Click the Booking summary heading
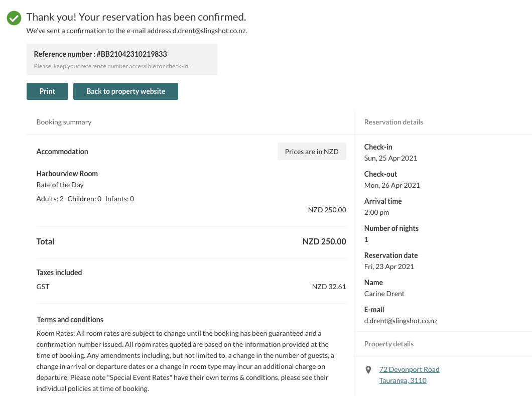This screenshot has height=396, width=532. point(64,122)
